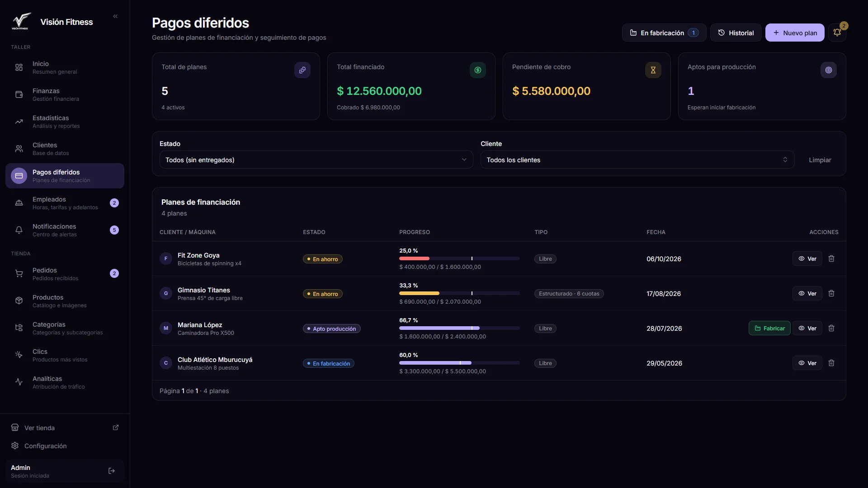Viewport: 868px width, 488px height.
Task: View the Club Atlético Mburucuyá plan
Action: [x=807, y=363]
